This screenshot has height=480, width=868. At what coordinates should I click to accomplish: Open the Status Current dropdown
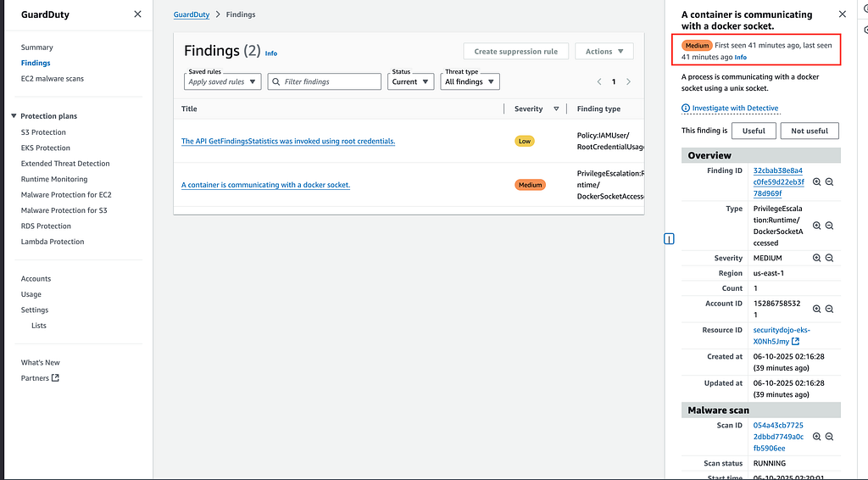click(411, 82)
